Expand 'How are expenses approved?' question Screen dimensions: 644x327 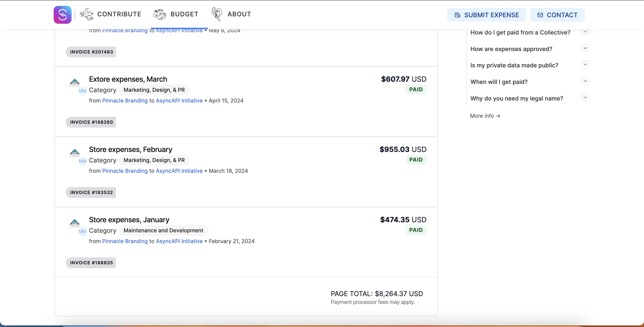[585, 48]
